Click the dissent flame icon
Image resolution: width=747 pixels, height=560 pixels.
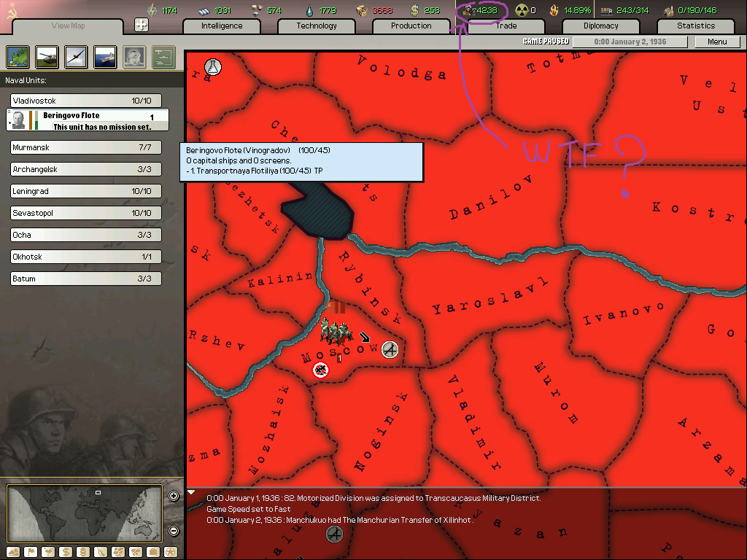(x=554, y=10)
